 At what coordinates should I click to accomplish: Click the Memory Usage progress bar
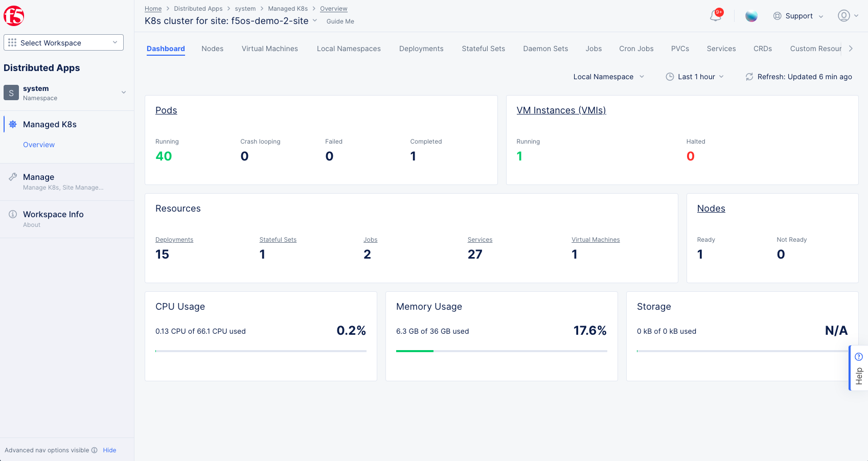(501, 351)
